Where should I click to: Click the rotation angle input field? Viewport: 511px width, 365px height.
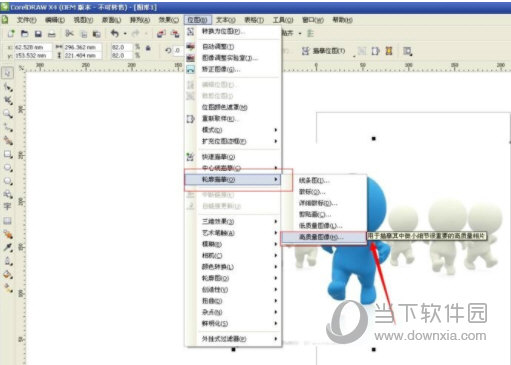click(178, 50)
